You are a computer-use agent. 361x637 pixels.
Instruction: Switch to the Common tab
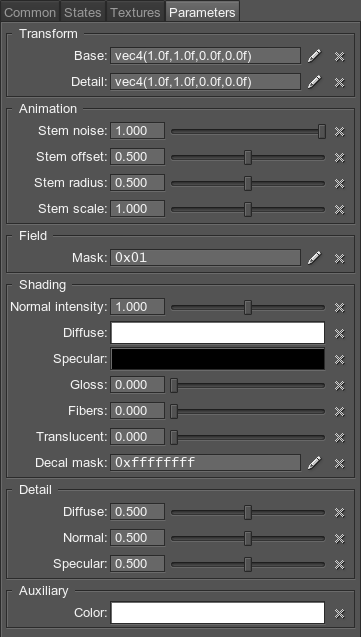(x=30, y=12)
